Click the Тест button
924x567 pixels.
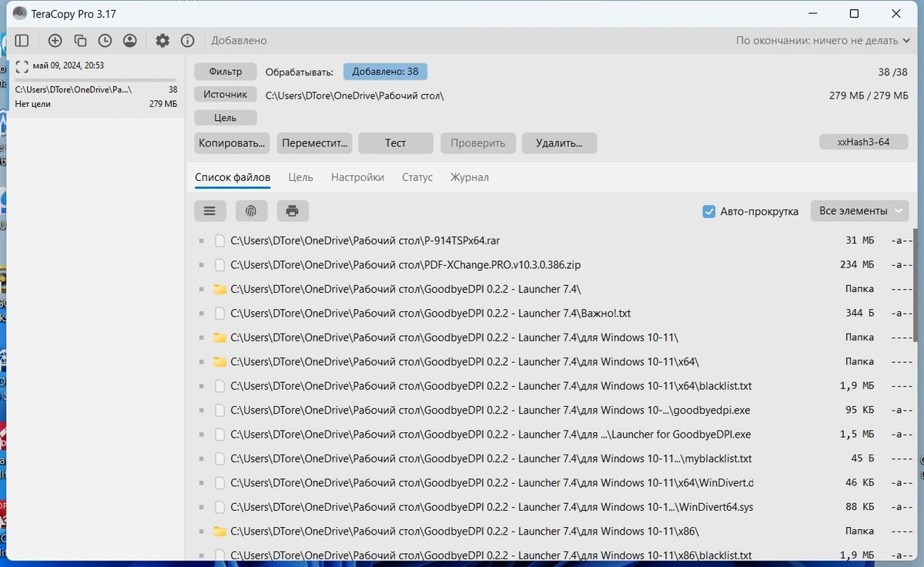pyautogui.click(x=396, y=143)
